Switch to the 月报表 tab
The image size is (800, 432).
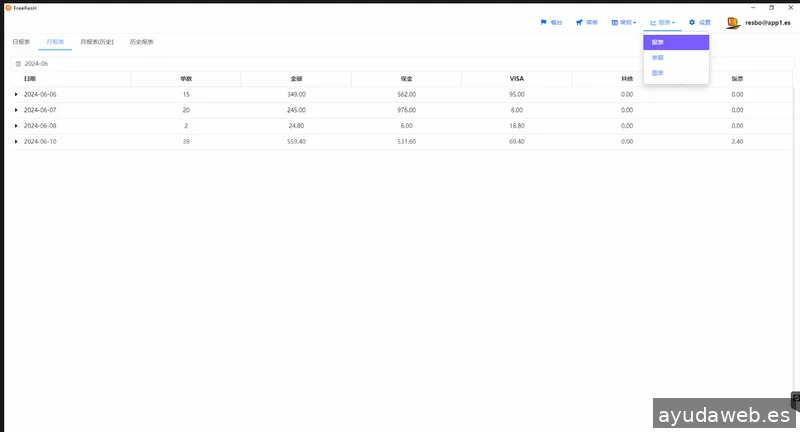[55, 42]
